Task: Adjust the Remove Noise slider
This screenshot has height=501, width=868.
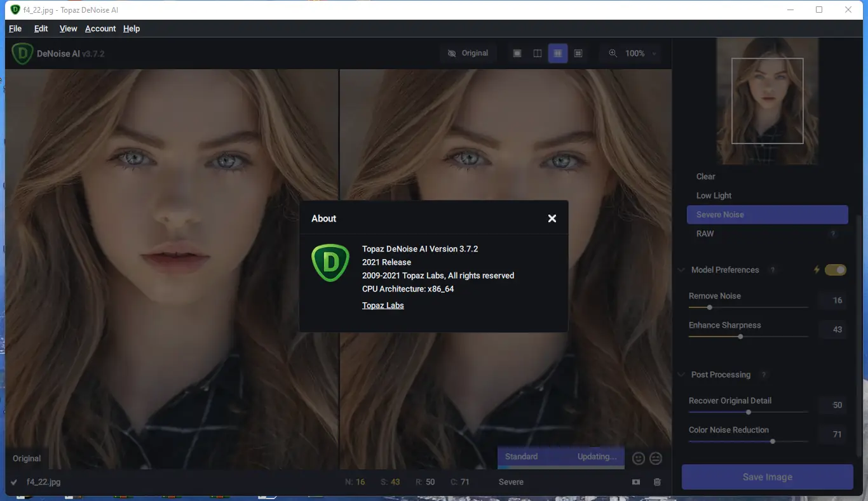Action: 749,307
